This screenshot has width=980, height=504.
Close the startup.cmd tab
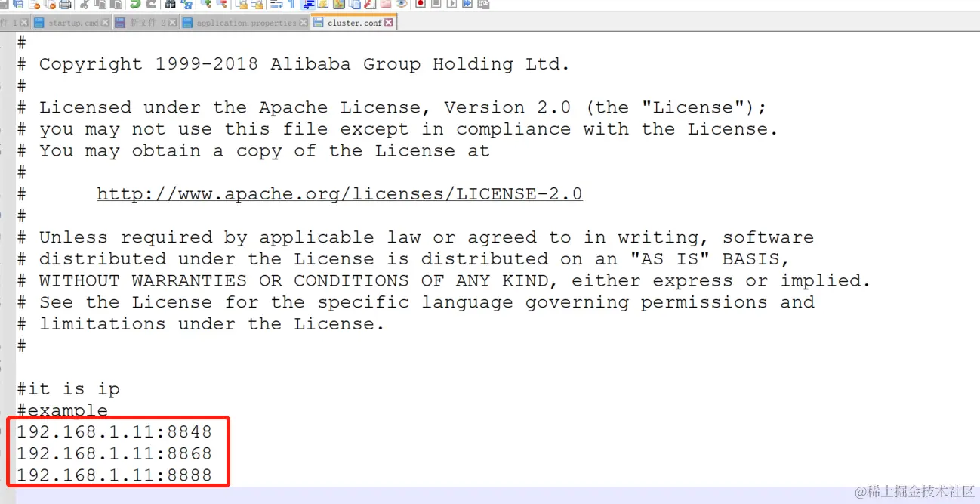pyautogui.click(x=106, y=23)
